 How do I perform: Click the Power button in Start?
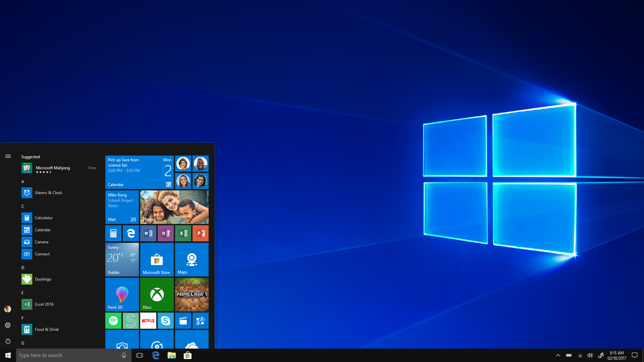[8, 341]
